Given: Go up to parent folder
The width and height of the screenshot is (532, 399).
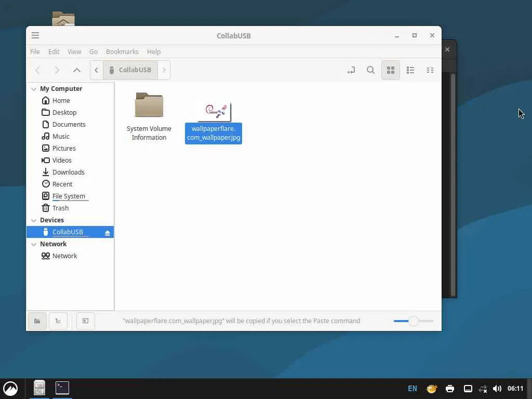Looking at the screenshot, I should pyautogui.click(x=77, y=70).
